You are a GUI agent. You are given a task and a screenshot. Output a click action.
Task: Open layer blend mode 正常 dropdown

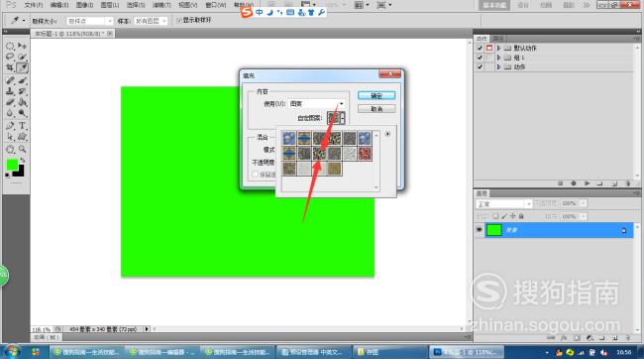click(x=503, y=204)
